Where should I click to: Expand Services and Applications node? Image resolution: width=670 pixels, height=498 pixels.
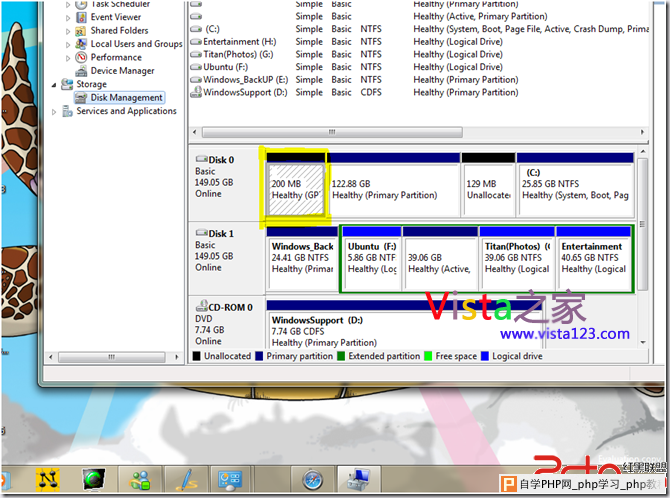click(54, 112)
